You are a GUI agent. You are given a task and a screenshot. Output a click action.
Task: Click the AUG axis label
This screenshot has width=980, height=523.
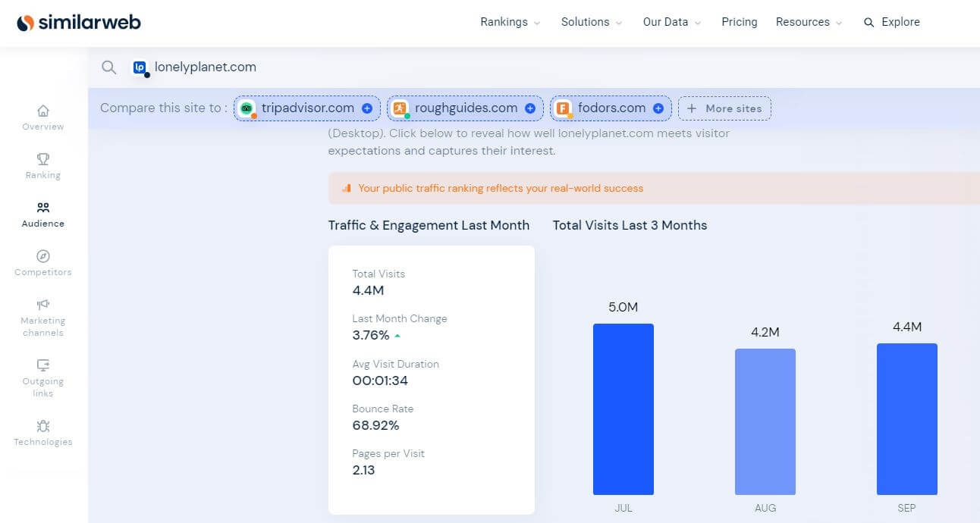pos(765,508)
